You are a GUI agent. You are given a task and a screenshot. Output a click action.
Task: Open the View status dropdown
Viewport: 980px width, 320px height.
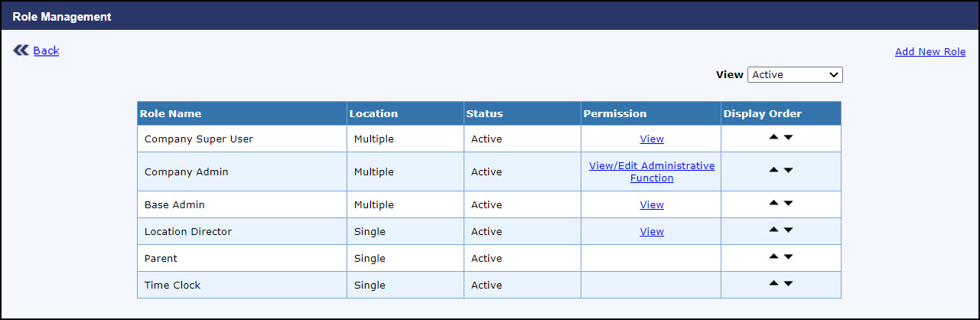tap(795, 75)
